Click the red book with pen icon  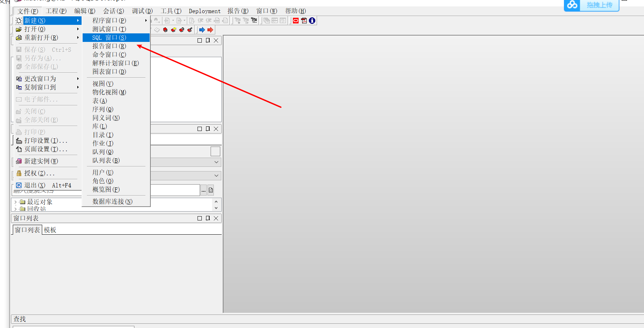coord(190,30)
